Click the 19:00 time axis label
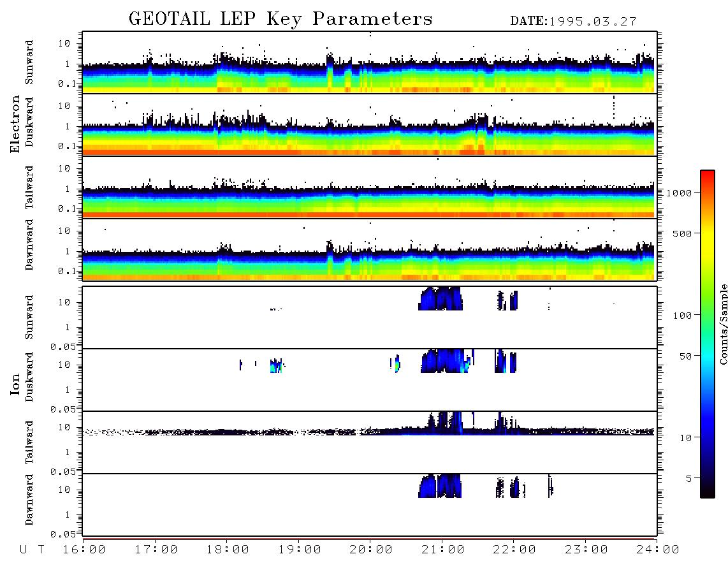The width and height of the screenshot is (728, 561). 300,550
